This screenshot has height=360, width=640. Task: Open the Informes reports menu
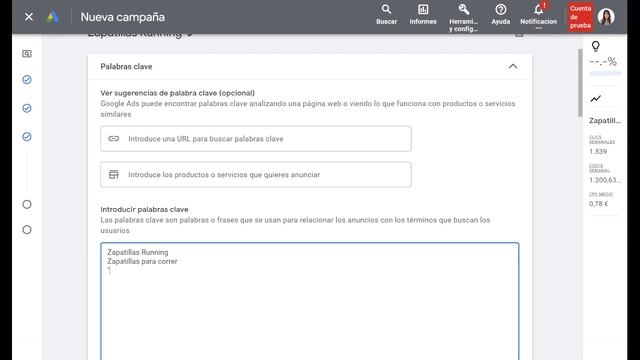[x=423, y=15]
